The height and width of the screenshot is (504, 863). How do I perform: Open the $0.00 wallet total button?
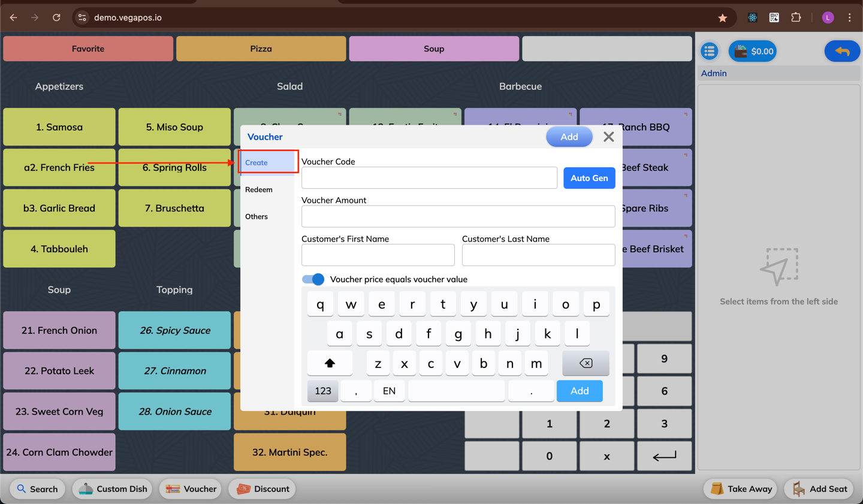pyautogui.click(x=753, y=51)
